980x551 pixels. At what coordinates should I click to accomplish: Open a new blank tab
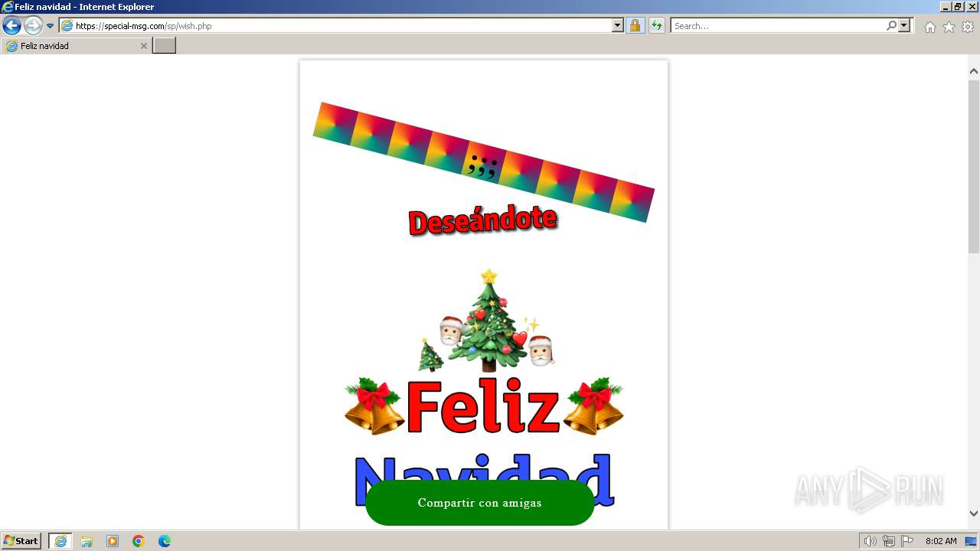[x=165, y=46]
